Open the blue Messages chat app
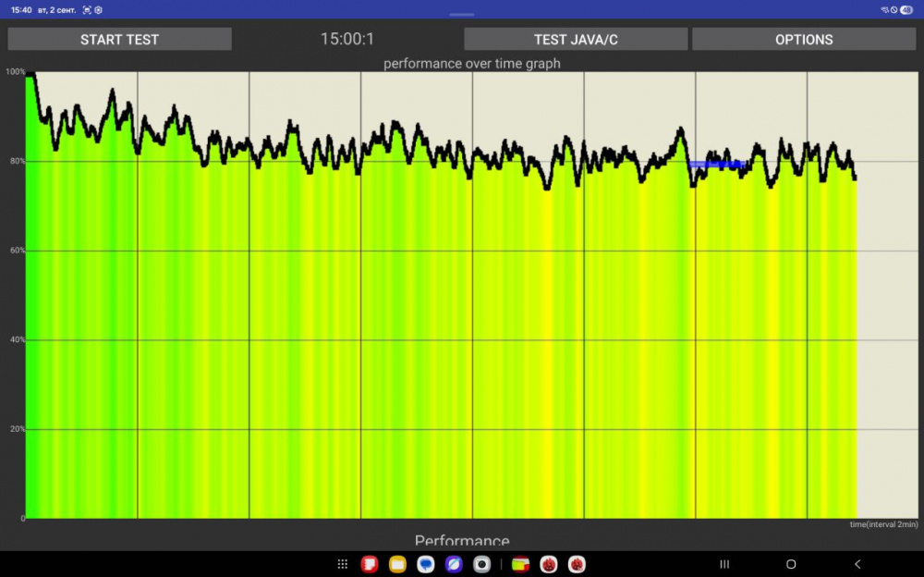The image size is (924, 577). (x=426, y=564)
